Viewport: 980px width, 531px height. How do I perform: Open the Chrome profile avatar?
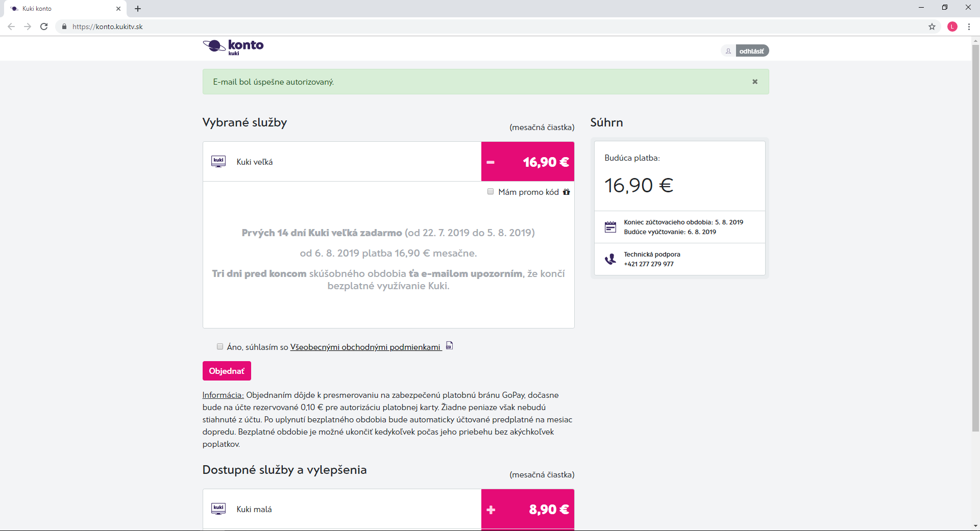pos(952,27)
